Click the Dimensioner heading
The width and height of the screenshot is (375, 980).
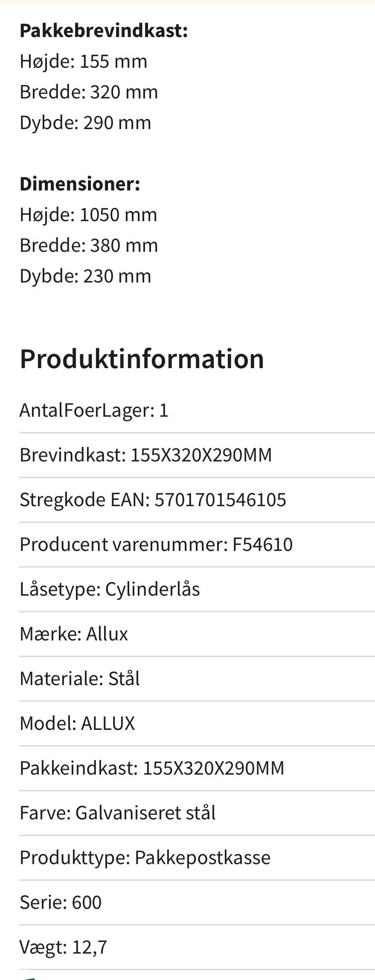80,184
